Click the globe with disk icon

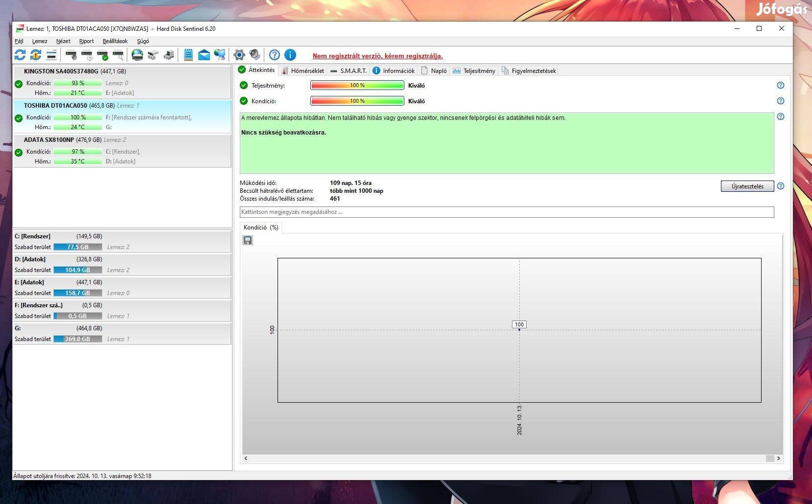(x=138, y=55)
